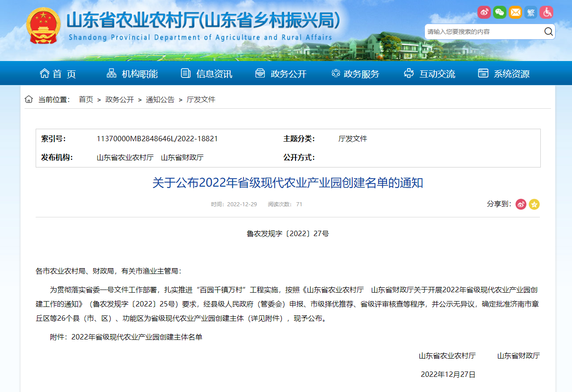The image size is (572, 392).
Task: Click the 索引号 label
Action: 53,139
